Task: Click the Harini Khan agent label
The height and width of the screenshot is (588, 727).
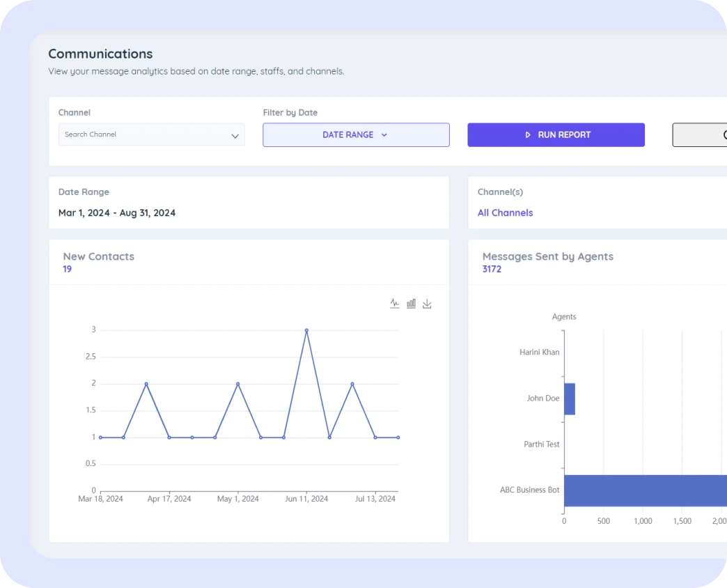Action: coord(539,353)
